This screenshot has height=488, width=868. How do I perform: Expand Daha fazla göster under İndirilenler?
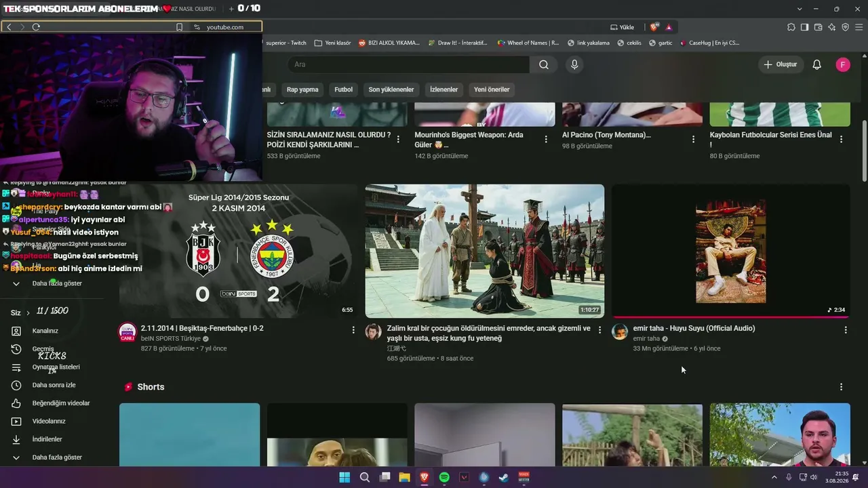pos(57,457)
